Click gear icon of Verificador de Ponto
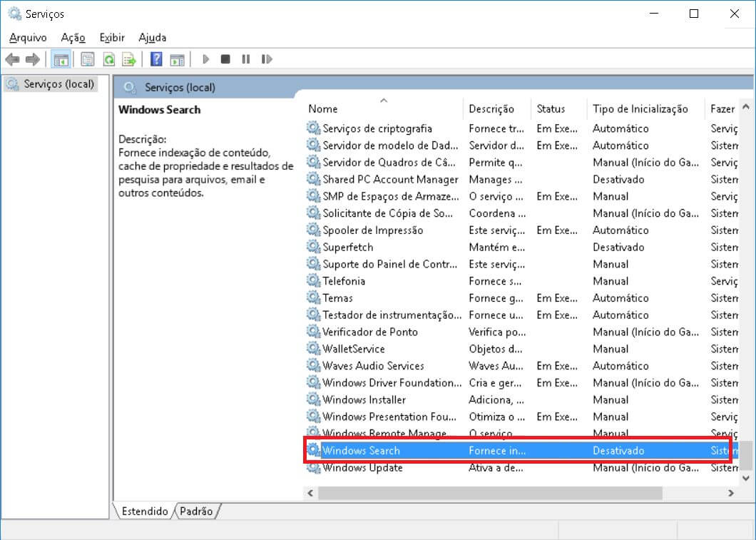Image resolution: width=756 pixels, height=540 pixels. [x=313, y=332]
